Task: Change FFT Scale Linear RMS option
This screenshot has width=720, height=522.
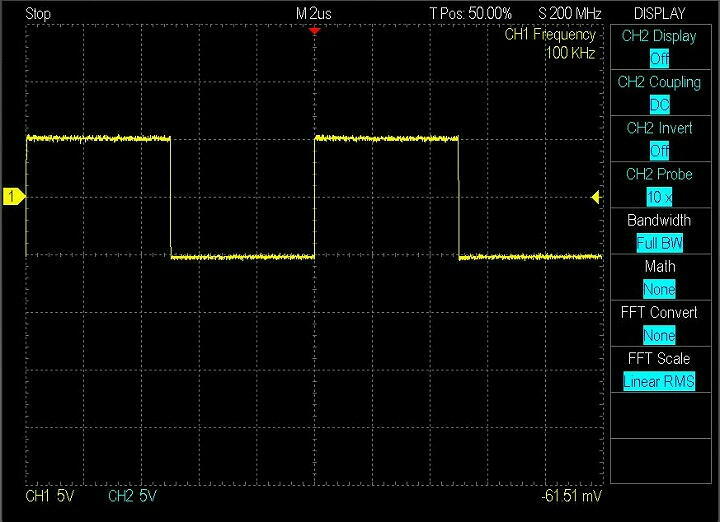Action: click(659, 382)
